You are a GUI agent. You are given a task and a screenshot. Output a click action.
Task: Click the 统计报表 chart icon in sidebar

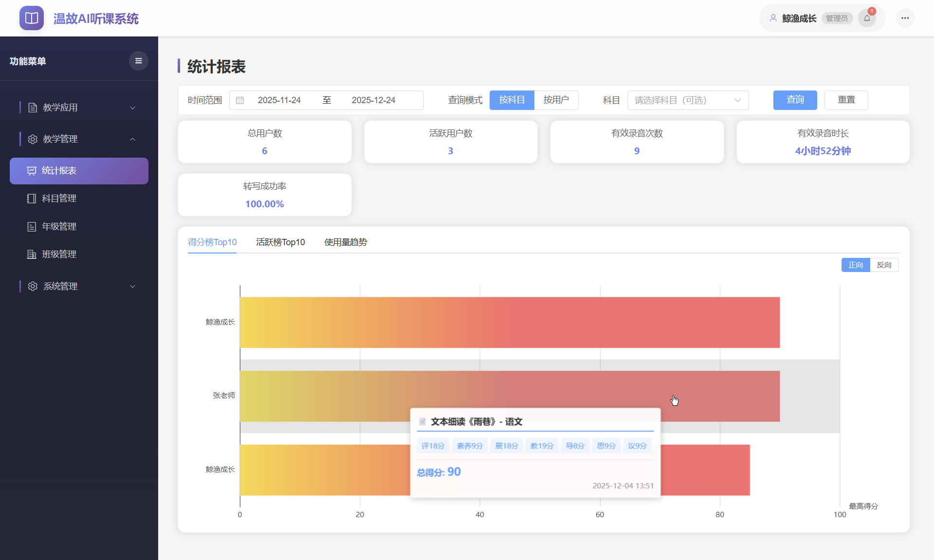pos(31,171)
